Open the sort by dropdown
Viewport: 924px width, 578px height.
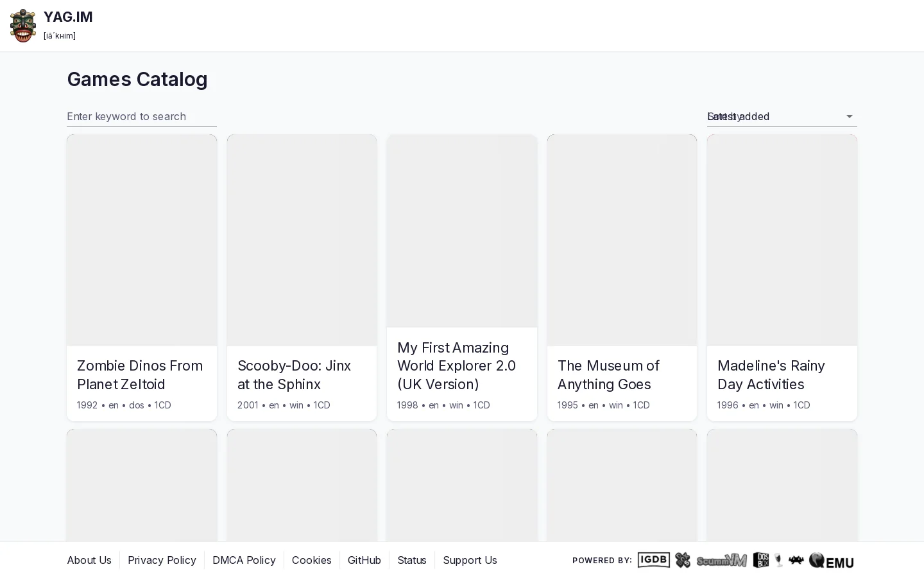[782, 116]
